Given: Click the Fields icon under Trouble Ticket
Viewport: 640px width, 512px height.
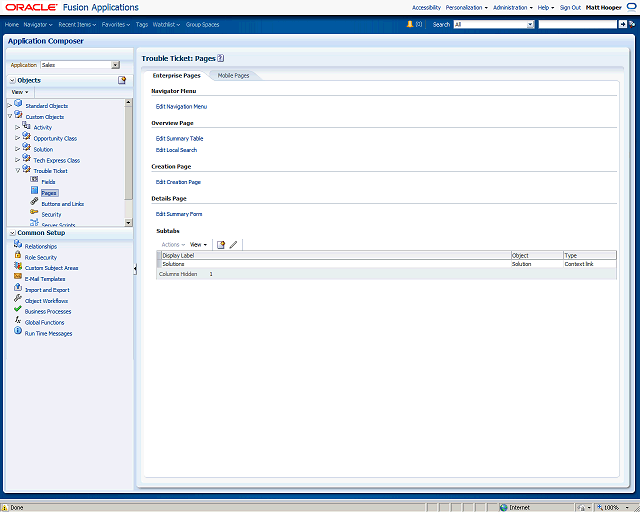Looking at the screenshot, I should 34,179.
